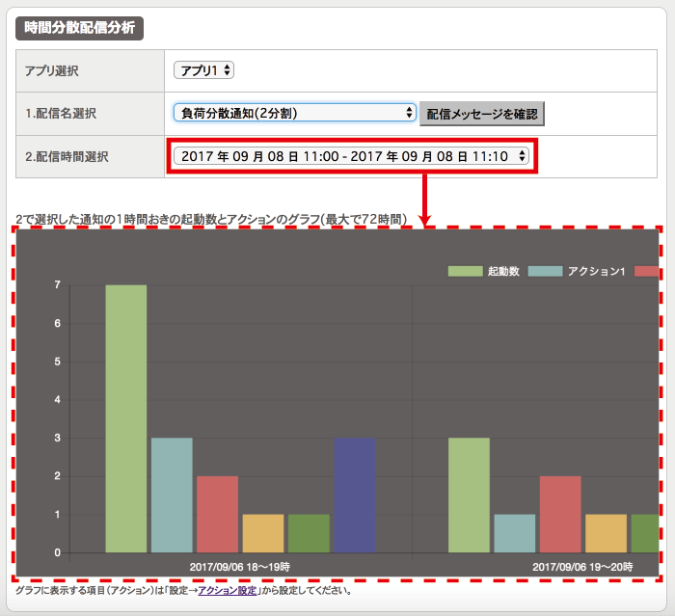Screen dimensions: 675x616
Task: Click the 19〜20時 teal bar
Action: click(x=514, y=533)
